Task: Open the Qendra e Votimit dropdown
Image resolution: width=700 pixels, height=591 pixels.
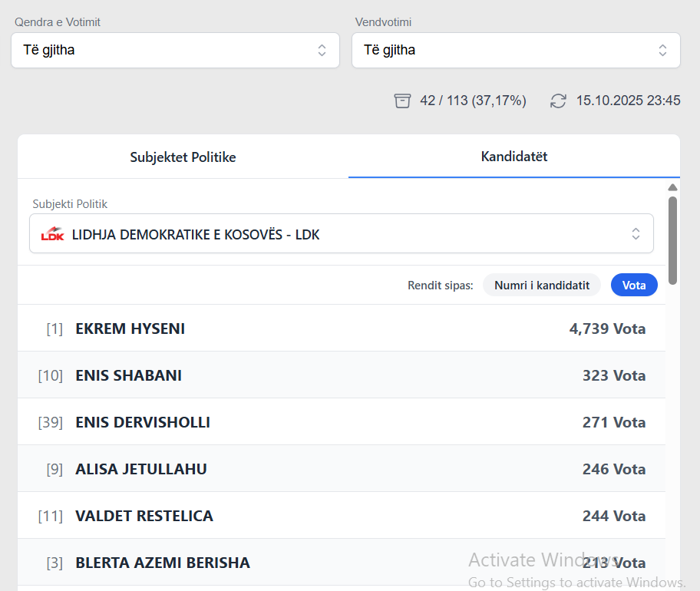Action: tap(175, 50)
